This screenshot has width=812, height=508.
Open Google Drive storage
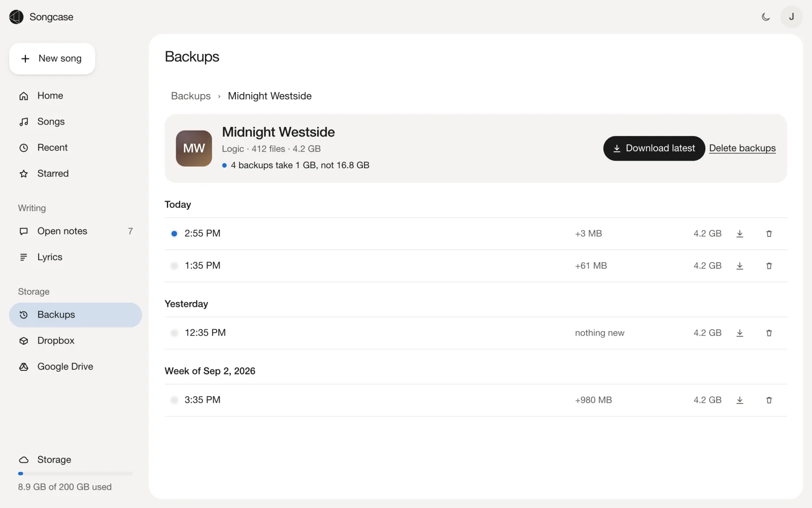tap(75, 367)
